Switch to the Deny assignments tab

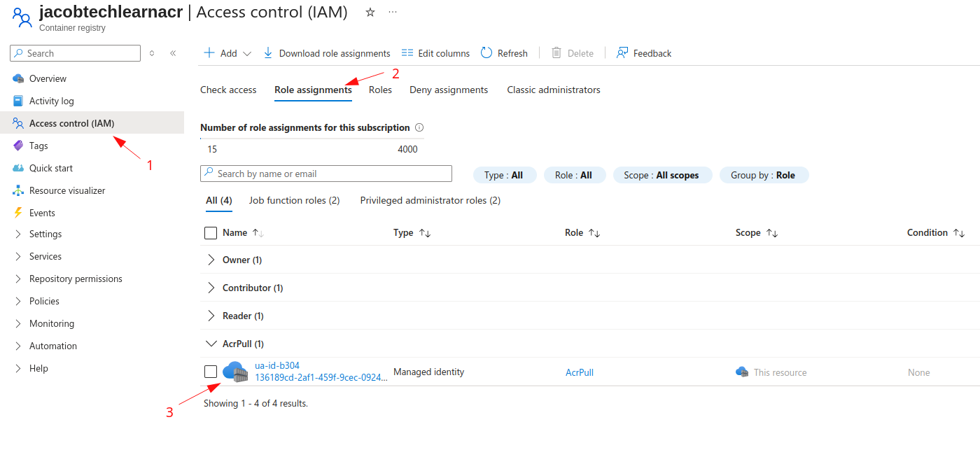pos(449,90)
